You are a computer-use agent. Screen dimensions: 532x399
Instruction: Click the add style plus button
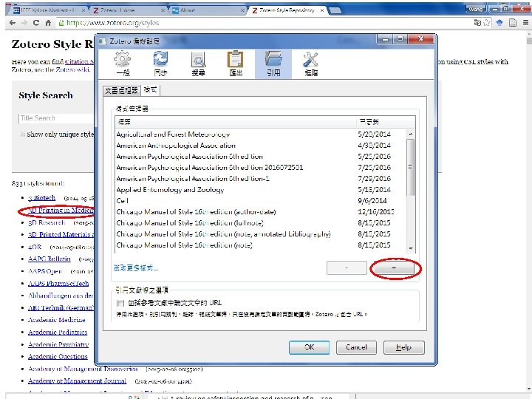pos(394,268)
